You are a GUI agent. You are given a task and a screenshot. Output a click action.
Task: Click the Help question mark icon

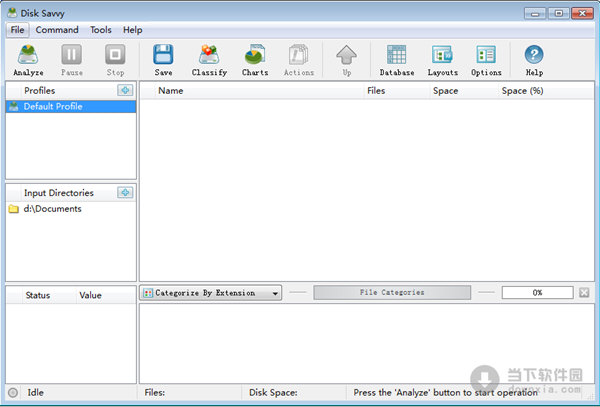(534, 60)
